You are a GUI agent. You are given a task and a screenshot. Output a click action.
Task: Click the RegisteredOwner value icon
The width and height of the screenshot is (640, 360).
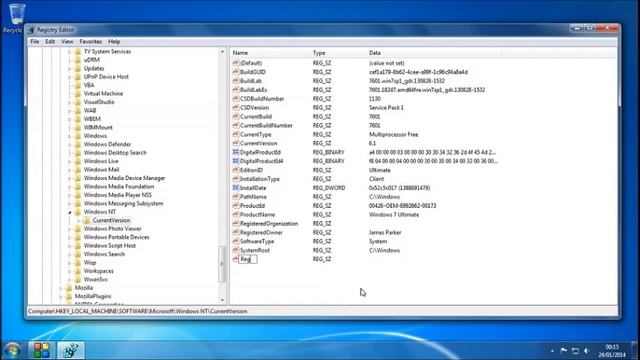[x=236, y=233]
